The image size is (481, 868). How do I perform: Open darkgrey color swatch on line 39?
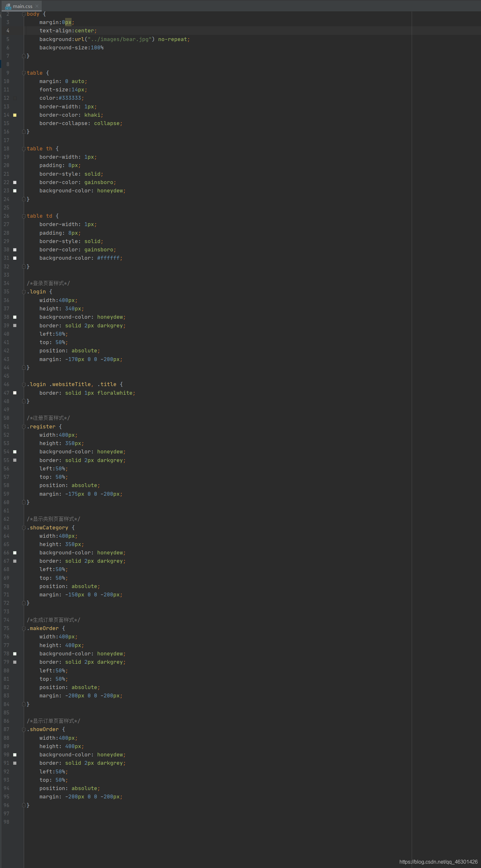[15, 325]
